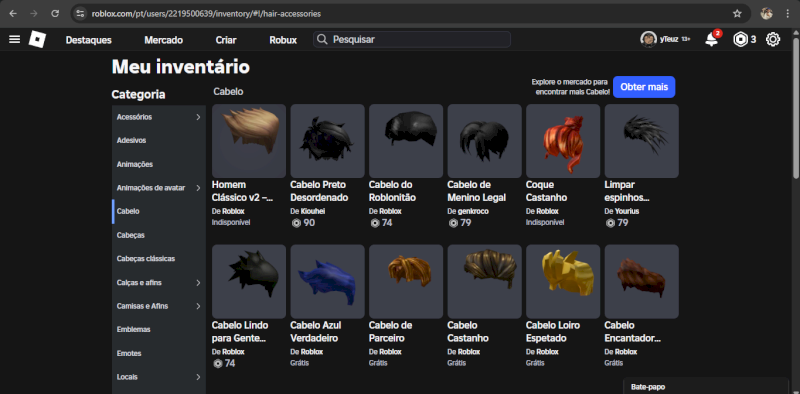Expand the Locais category chevron
This screenshot has height=394, width=800.
198,377
